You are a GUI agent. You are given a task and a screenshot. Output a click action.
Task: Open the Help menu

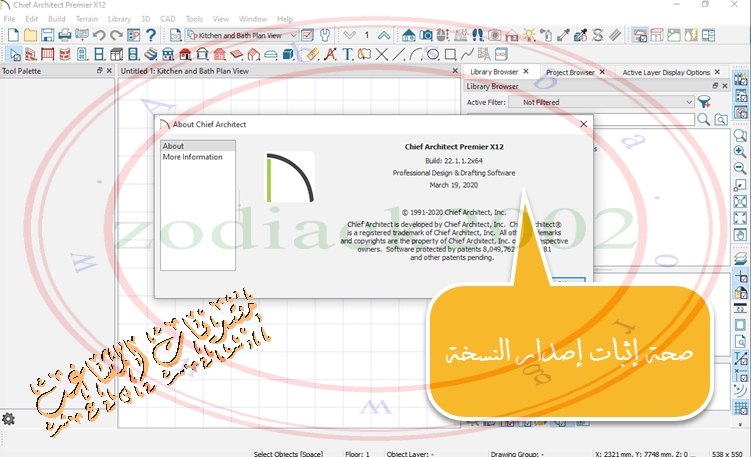click(285, 19)
